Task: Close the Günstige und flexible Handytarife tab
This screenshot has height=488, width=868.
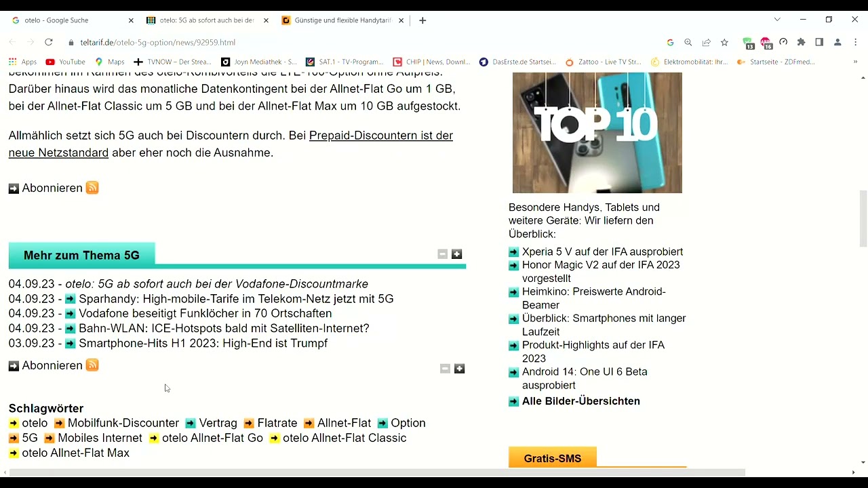Action: point(401,20)
